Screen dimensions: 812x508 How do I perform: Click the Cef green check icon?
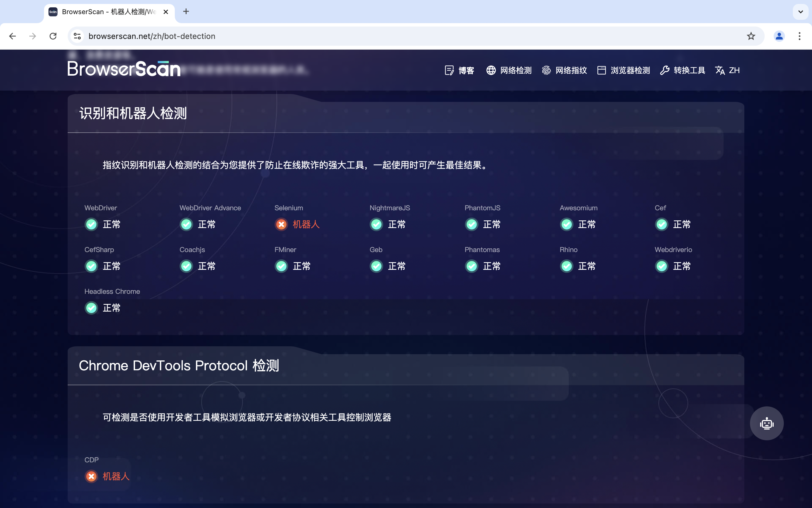(661, 224)
